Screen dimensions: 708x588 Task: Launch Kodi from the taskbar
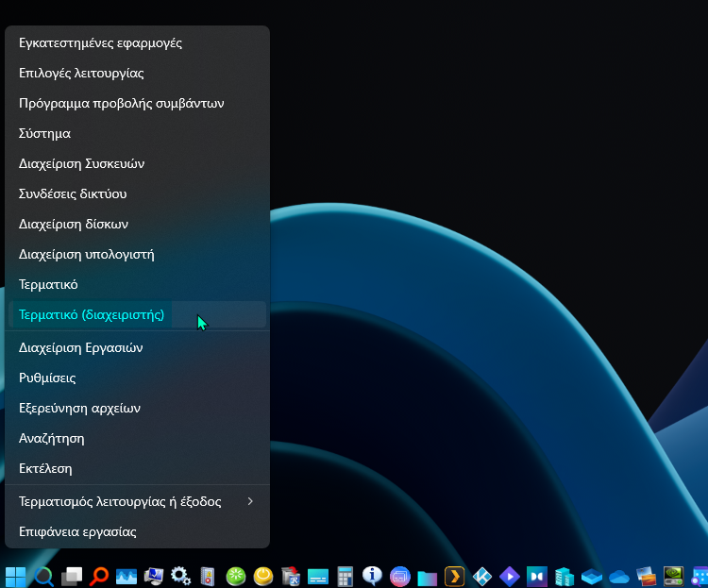click(482, 575)
